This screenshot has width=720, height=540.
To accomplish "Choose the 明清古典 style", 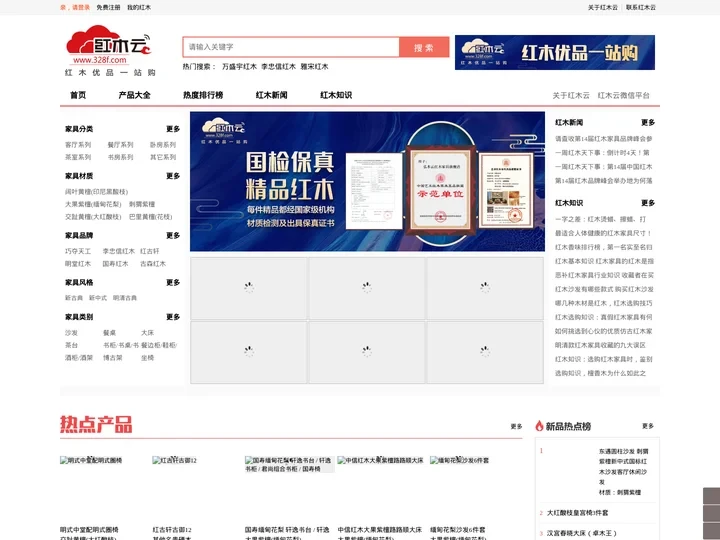I will 125,298.
